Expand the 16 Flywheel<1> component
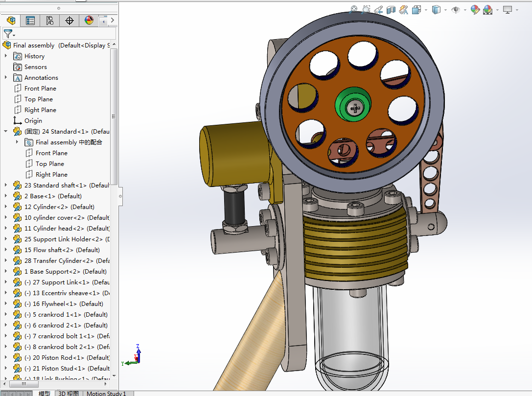 6,303
